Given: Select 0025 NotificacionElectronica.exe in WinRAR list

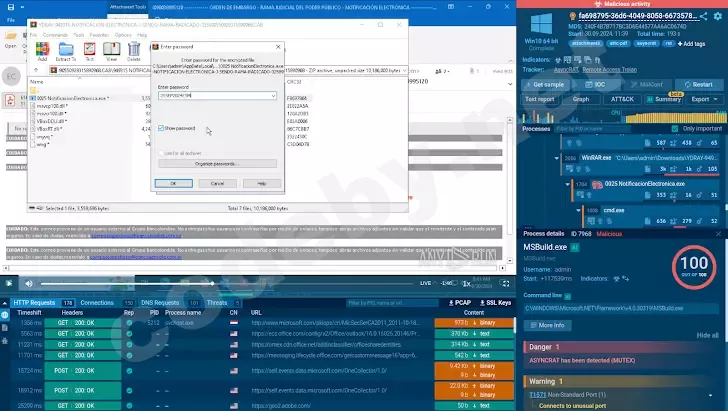Looking at the screenshot, I should [x=73, y=98].
